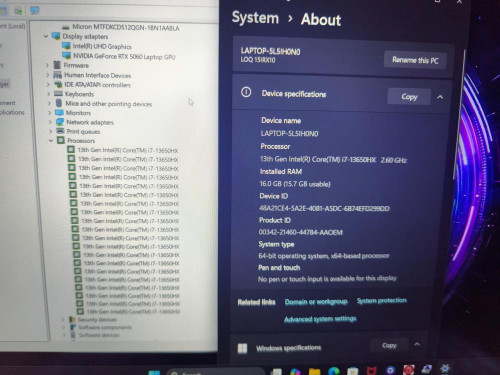The image size is (500, 375).
Task: Open the Windows Start menu
Action: point(154,372)
